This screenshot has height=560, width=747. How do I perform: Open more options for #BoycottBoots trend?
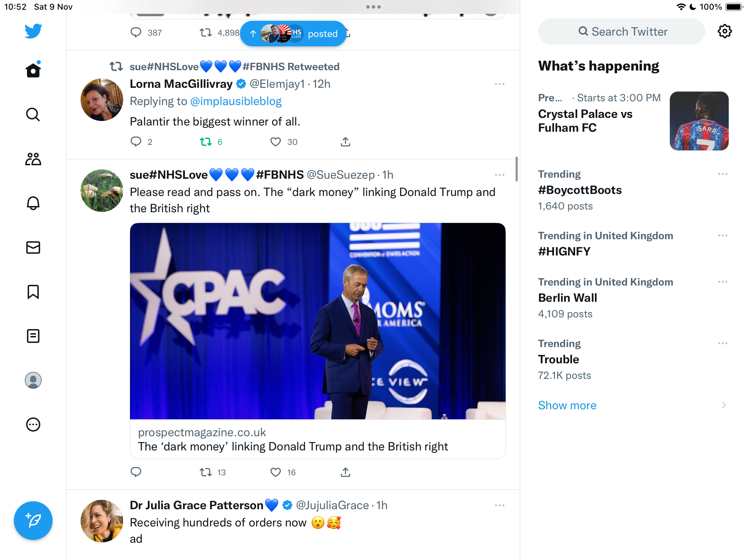722,174
